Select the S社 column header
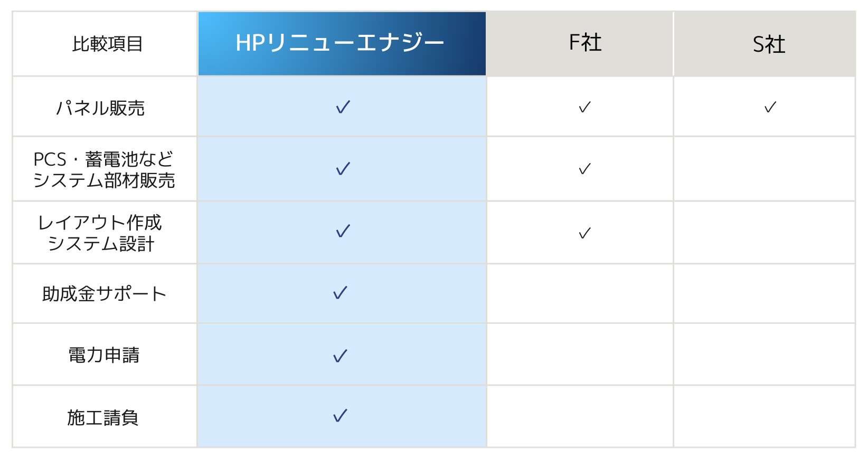Screen dimensions: 868x459 (769, 44)
